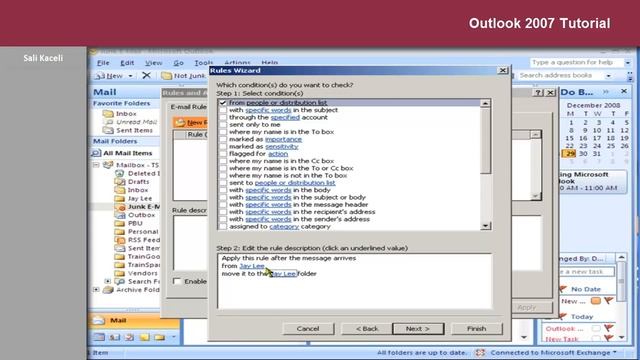Click the New mail toolbar icon

click(109, 76)
